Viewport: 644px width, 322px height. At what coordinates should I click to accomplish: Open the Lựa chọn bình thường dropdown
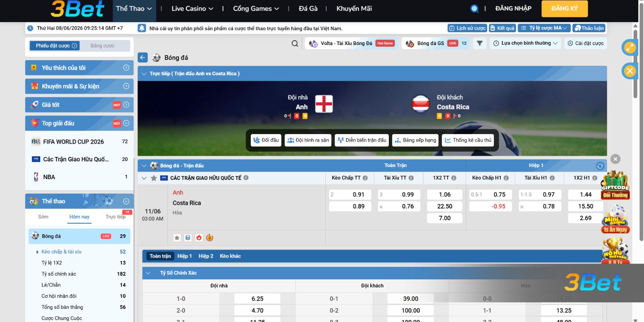coord(525,43)
